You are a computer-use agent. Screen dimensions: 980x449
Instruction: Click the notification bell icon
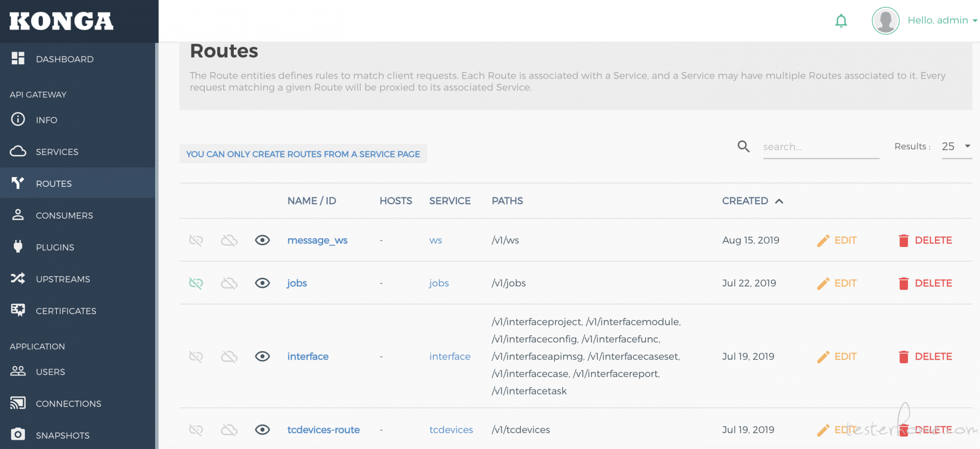pyautogui.click(x=841, y=21)
